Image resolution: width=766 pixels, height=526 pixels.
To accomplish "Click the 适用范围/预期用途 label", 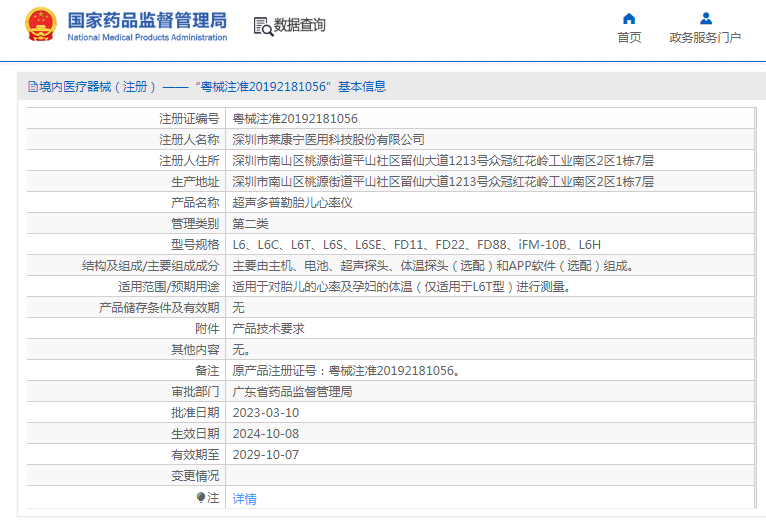I will pyautogui.click(x=169, y=287).
